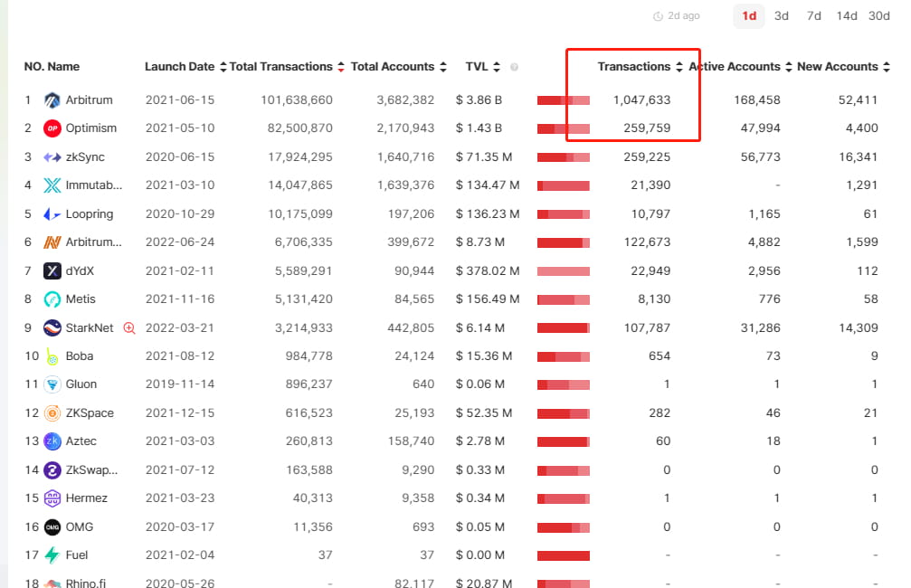911x588 pixels.
Task: Open the info tooltip next to TVL header
Action: 514,67
